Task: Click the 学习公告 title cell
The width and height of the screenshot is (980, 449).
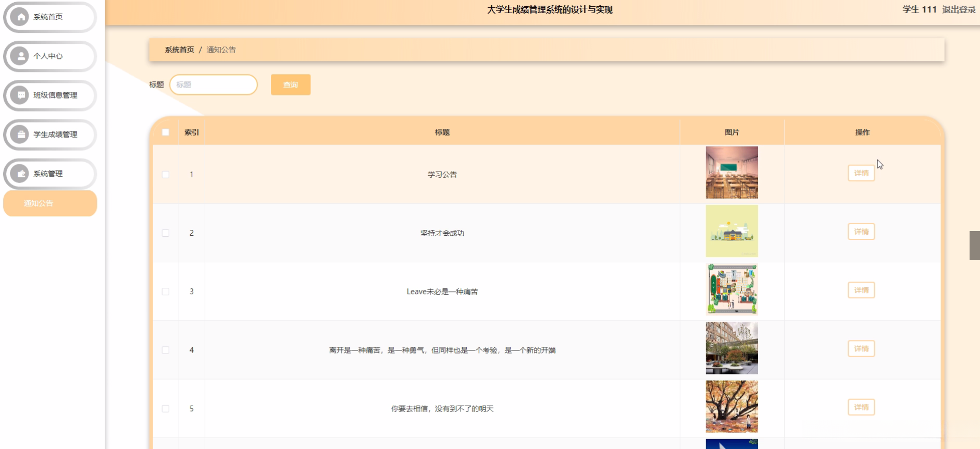Action: 442,175
